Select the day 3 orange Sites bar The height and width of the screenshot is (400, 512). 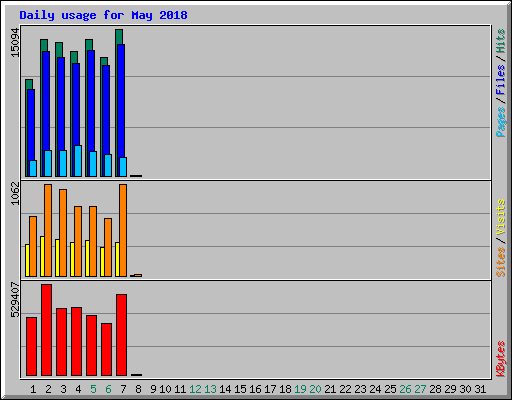[63, 233]
